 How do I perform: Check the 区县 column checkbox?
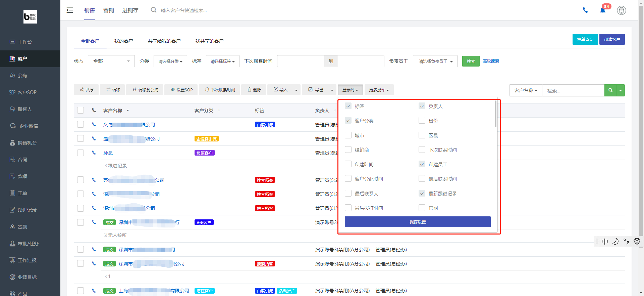[x=422, y=135]
